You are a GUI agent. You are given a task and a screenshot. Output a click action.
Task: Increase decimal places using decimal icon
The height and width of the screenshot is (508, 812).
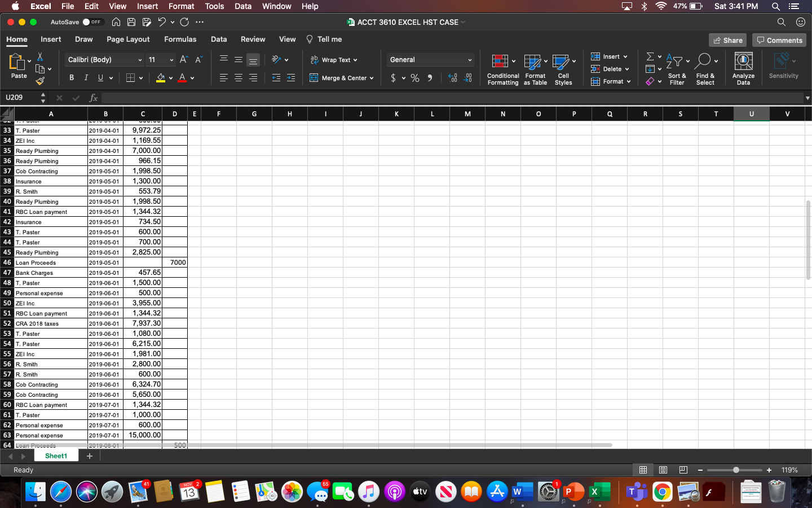(x=453, y=78)
